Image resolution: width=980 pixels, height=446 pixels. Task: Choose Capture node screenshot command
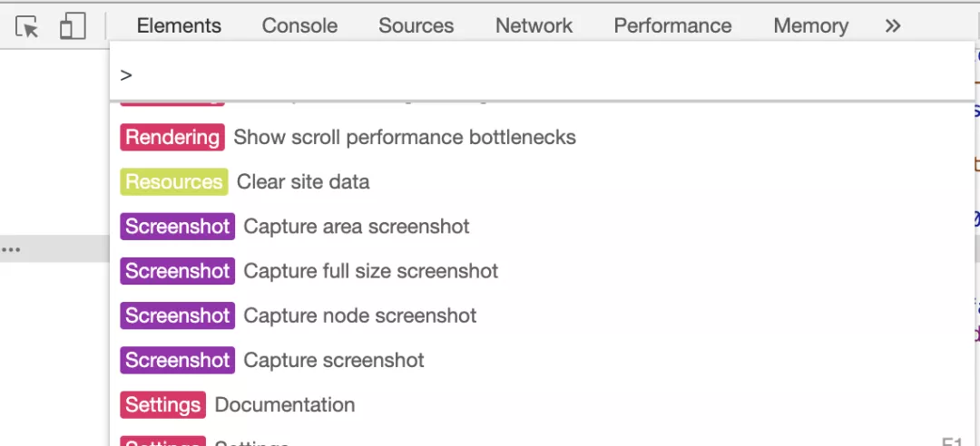[360, 315]
